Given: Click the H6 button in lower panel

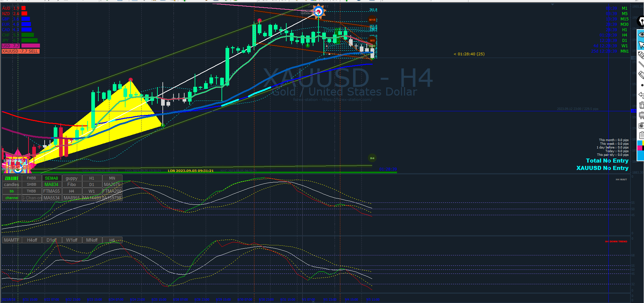Looking at the screenshot, I should (x=112, y=240).
